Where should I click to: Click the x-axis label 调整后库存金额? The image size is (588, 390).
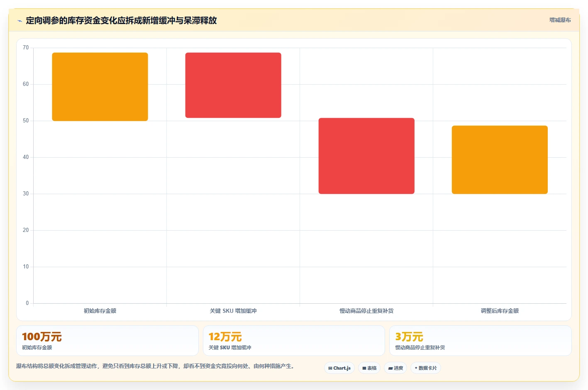[500, 311]
